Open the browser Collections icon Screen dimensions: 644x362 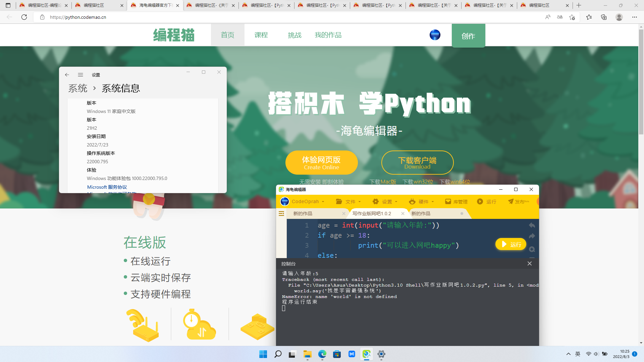[604, 17]
